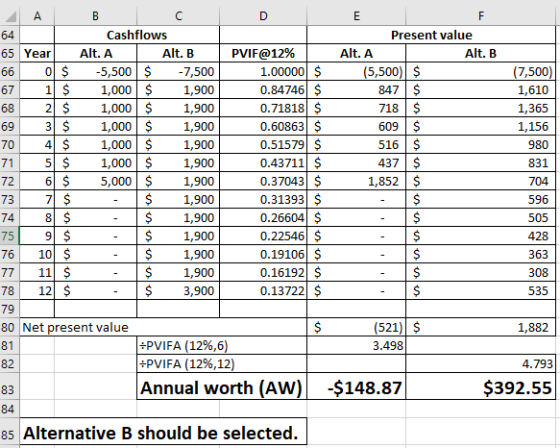Select column A header
This screenshot has width=560, height=448.
pyautogui.click(x=37, y=16)
